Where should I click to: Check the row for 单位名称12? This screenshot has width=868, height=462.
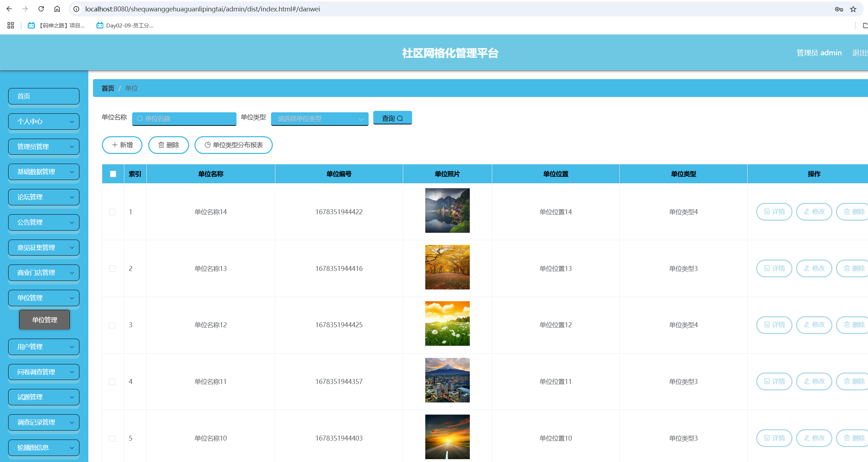(x=112, y=325)
